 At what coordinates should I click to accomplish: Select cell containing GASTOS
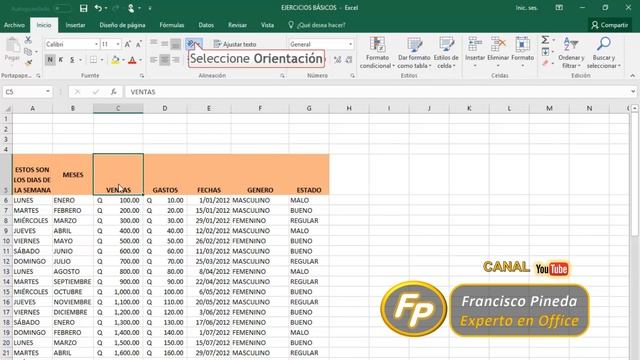(x=165, y=174)
